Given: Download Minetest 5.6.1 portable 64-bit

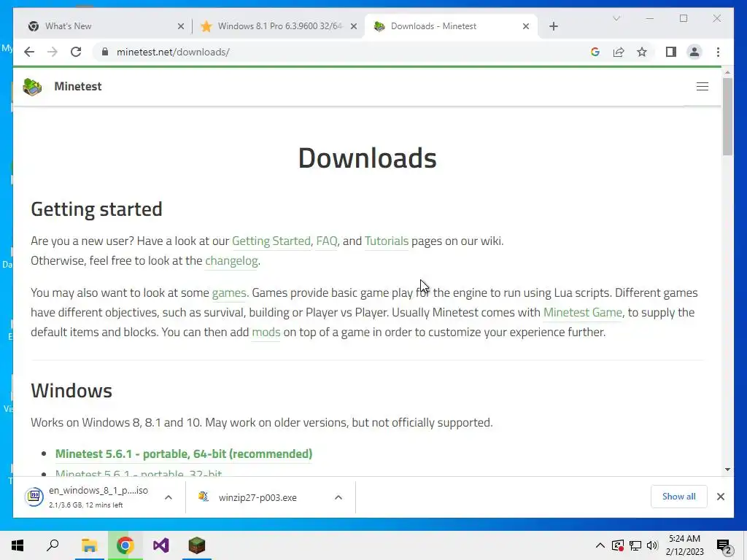Looking at the screenshot, I should point(183,454).
